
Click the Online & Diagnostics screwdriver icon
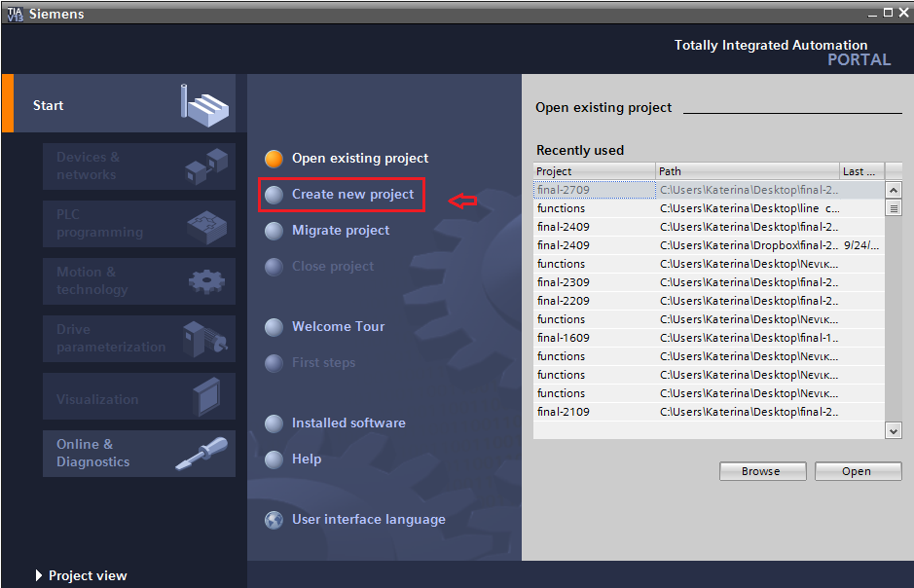pyautogui.click(x=201, y=454)
